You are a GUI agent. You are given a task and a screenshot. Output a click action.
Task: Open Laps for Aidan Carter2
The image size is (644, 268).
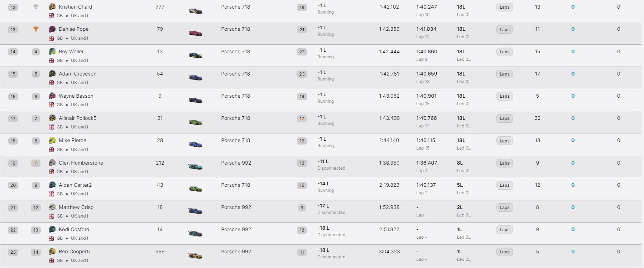click(504, 185)
